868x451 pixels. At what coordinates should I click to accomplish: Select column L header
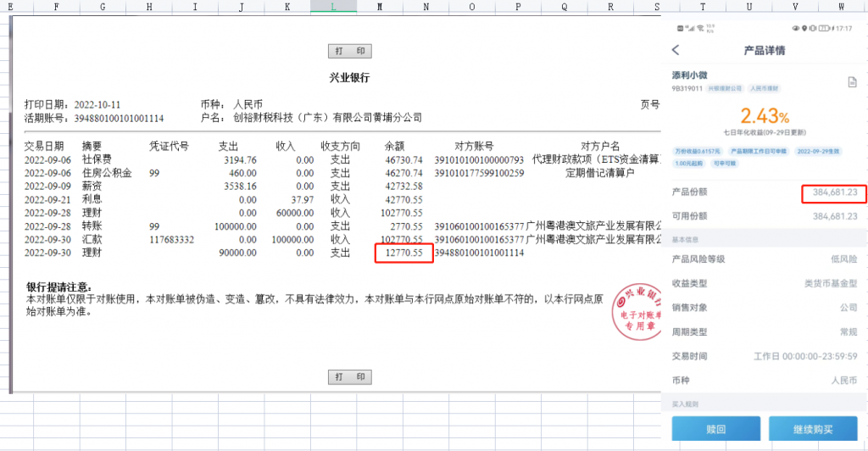click(x=333, y=7)
